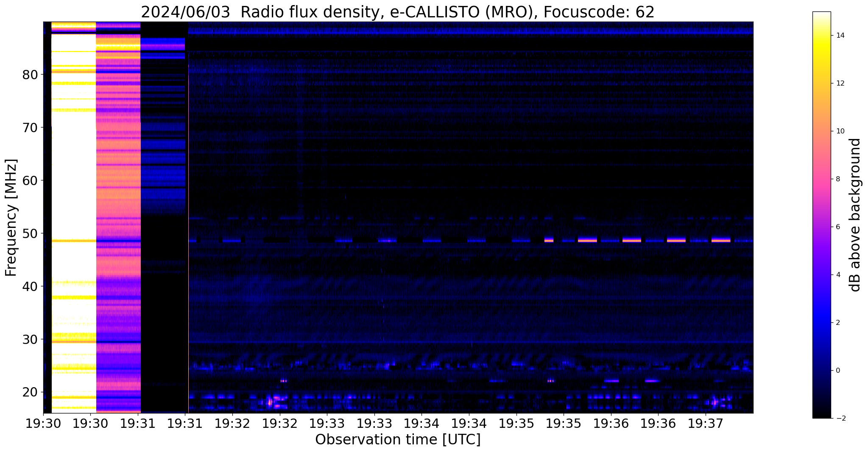The image size is (868, 452).
Task: Click the 19:37 time tick label
Action: tap(705, 423)
